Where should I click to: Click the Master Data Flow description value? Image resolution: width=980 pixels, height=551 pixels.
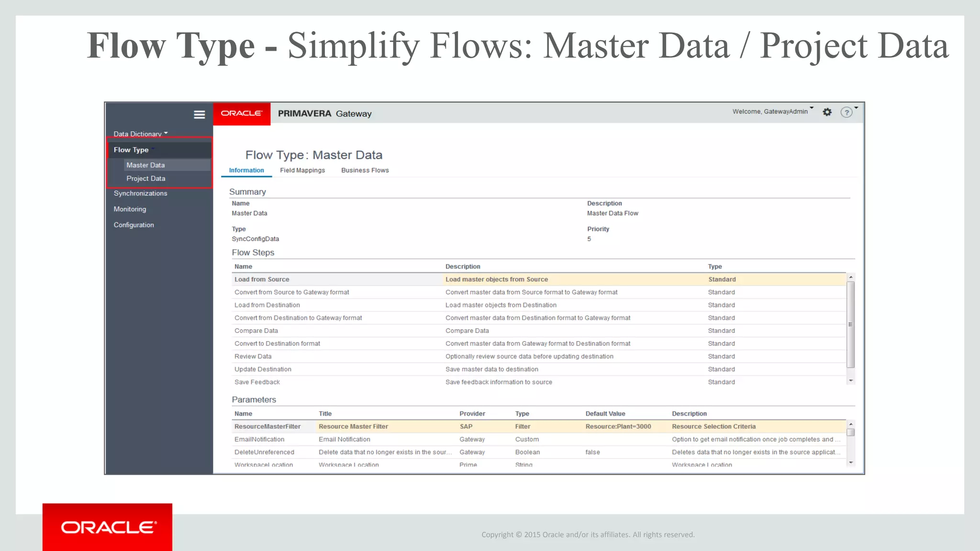(612, 213)
